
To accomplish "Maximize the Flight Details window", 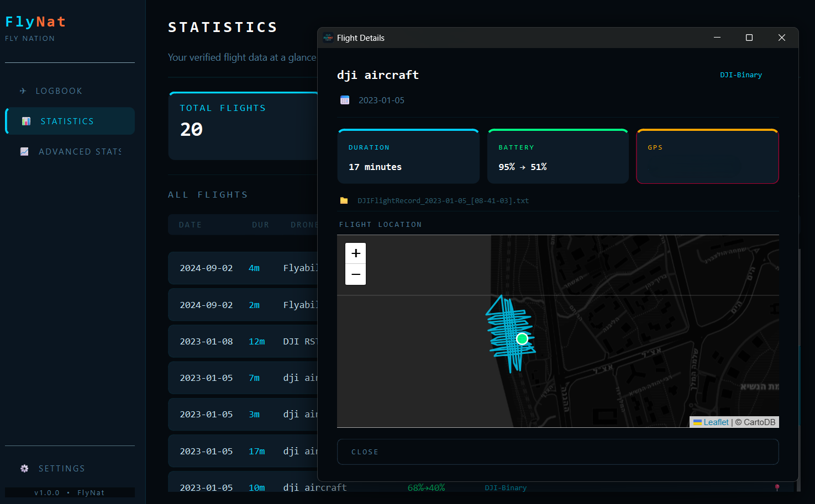I will 749,38.
